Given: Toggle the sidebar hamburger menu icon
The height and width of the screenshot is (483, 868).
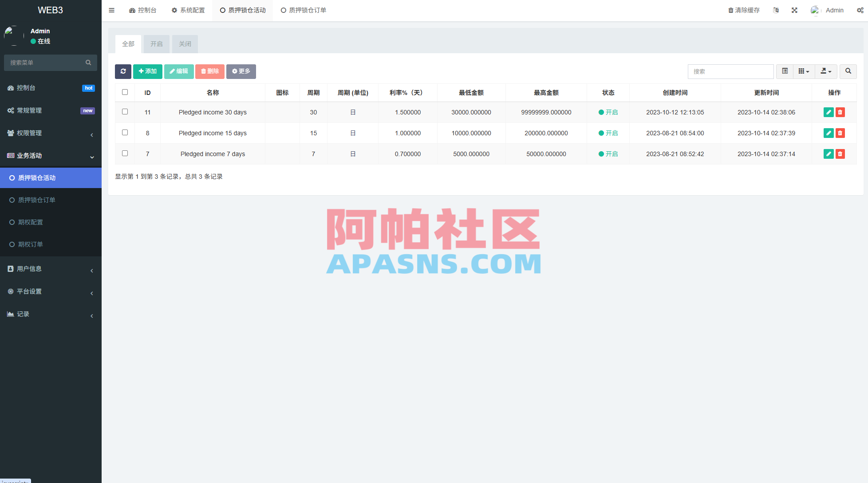Looking at the screenshot, I should 111,10.
